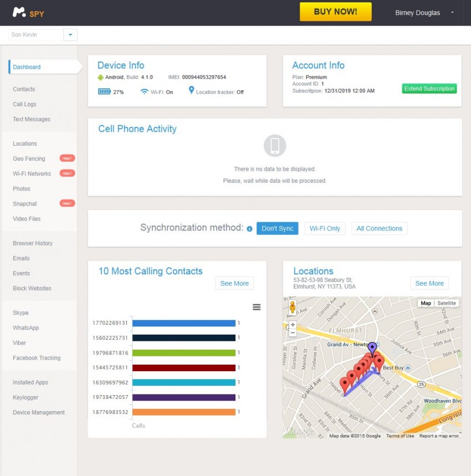
Task: Click the purple bar for 19738472057
Action: tap(184, 397)
